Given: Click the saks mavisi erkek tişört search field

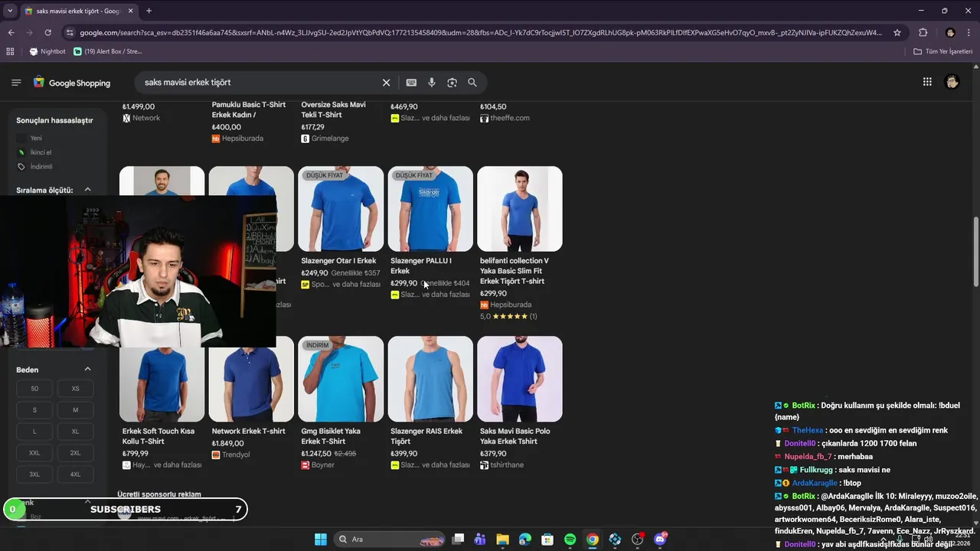Looking at the screenshot, I should [260, 83].
